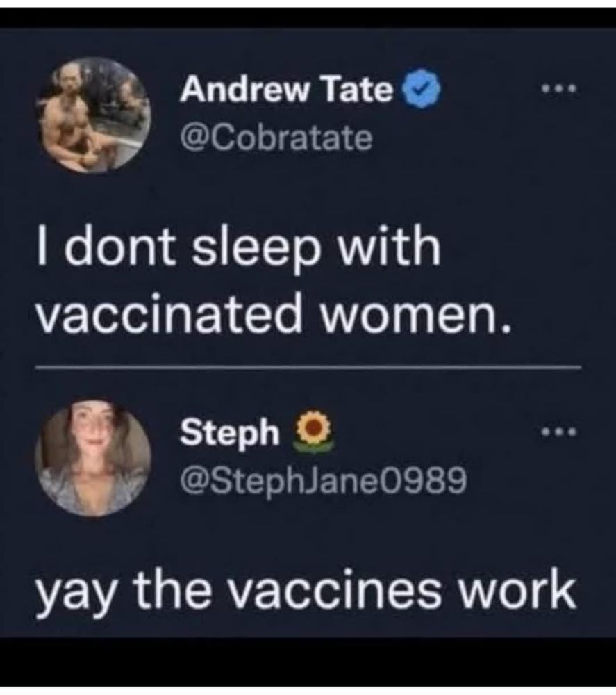Click the Steph display name
Screen dimensions: 616x695
tap(229, 432)
